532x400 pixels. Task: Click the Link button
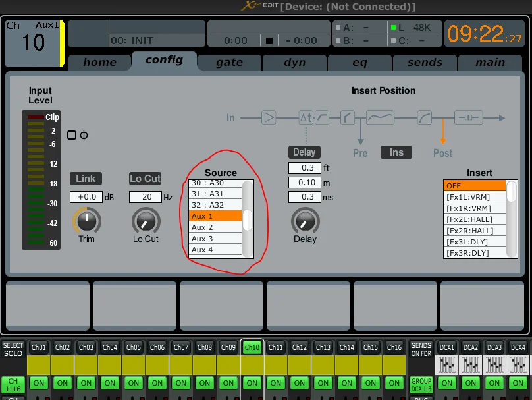(86, 179)
